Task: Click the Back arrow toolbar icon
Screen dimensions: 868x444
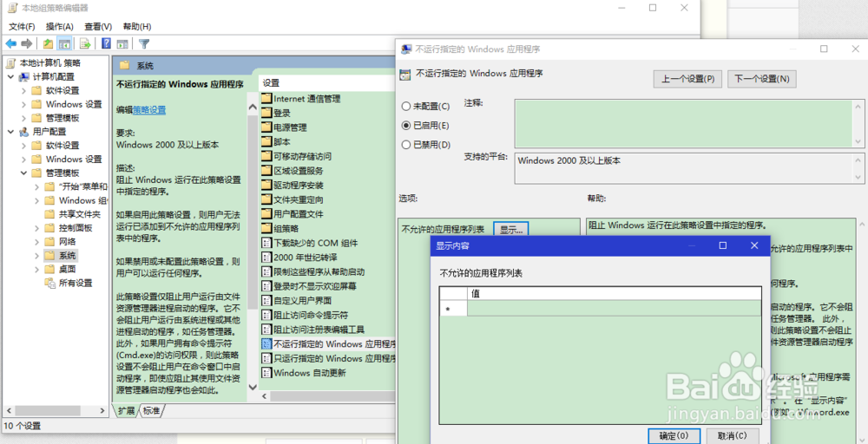Action: 10,43
